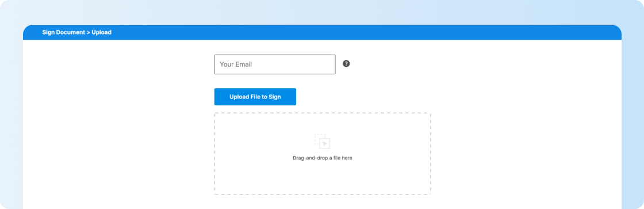Click the pointer arrow icon above the drop text
Image resolution: width=644 pixels, height=209 pixels.
(324, 143)
